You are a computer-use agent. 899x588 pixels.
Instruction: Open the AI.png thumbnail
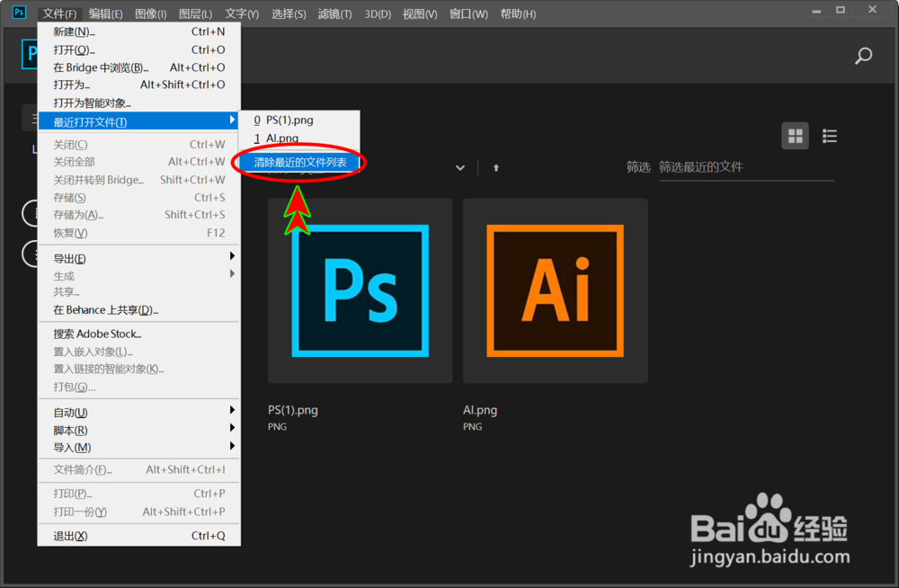tap(555, 290)
